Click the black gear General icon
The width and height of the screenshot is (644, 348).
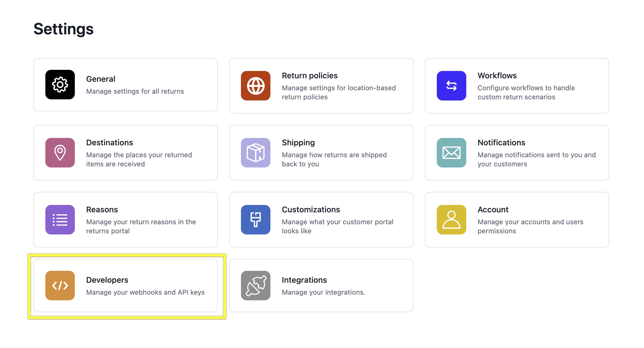tap(60, 85)
